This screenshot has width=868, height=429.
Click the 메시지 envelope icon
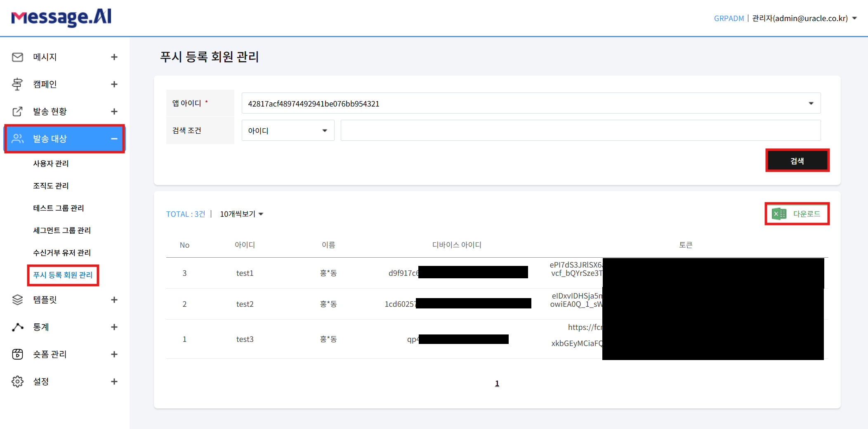tap(17, 57)
